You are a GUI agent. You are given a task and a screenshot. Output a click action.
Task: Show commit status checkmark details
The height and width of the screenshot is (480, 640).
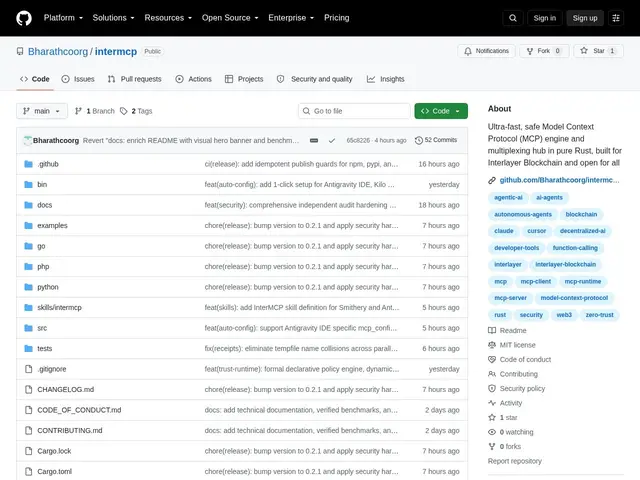point(332,140)
